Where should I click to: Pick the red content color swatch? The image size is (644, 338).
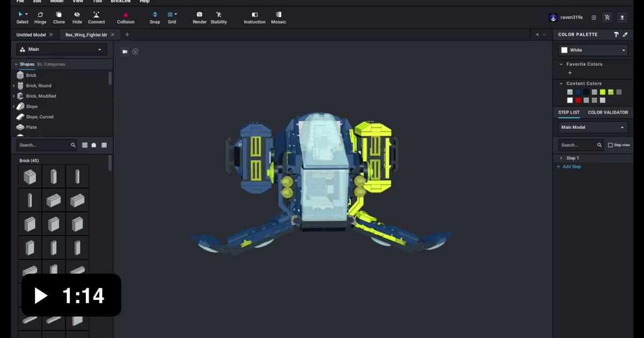pyautogui.click(x=578, y=100)
